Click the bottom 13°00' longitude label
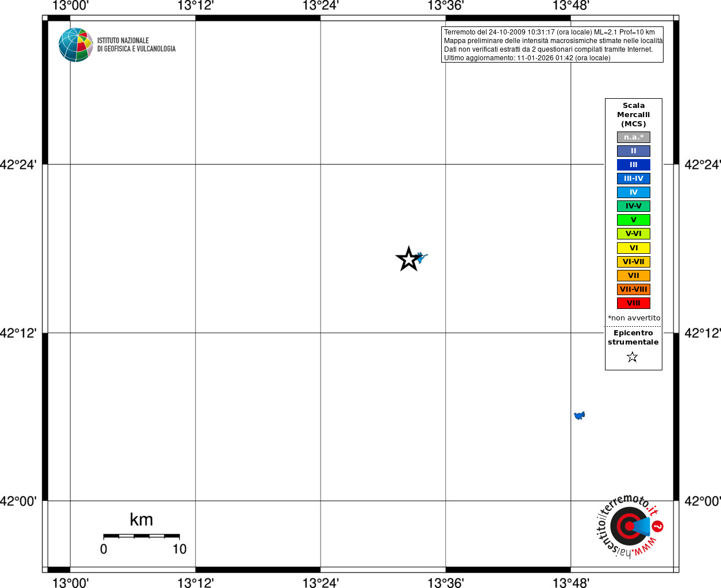The height and width of the screenshot is (588, 721). [70, 583]
